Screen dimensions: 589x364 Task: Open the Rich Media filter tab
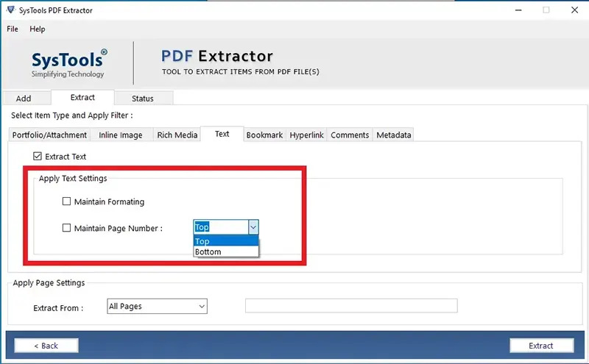click(x=177, y=135)
